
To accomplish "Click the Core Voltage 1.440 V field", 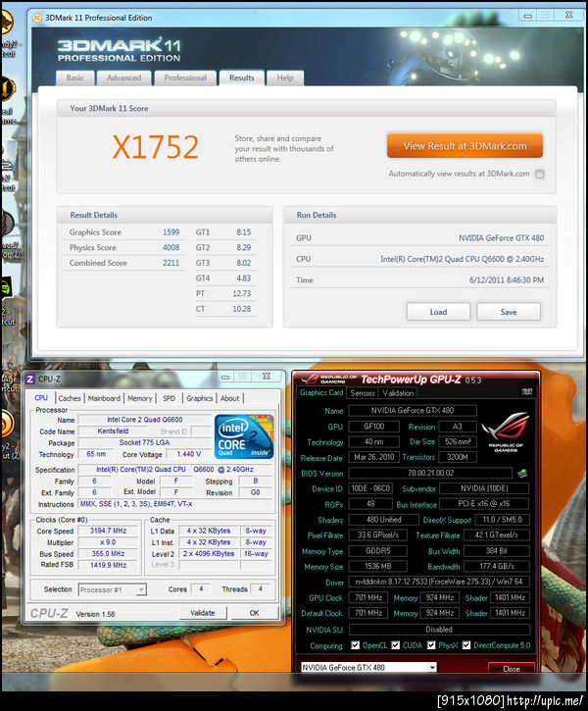I will [x=188, y=454].
